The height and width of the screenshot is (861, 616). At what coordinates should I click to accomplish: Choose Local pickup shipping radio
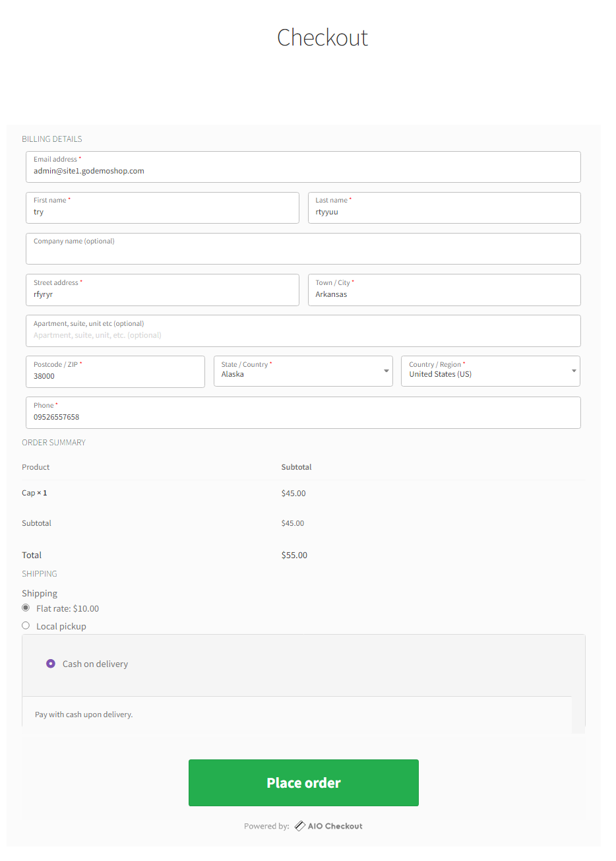click(26, 625)
